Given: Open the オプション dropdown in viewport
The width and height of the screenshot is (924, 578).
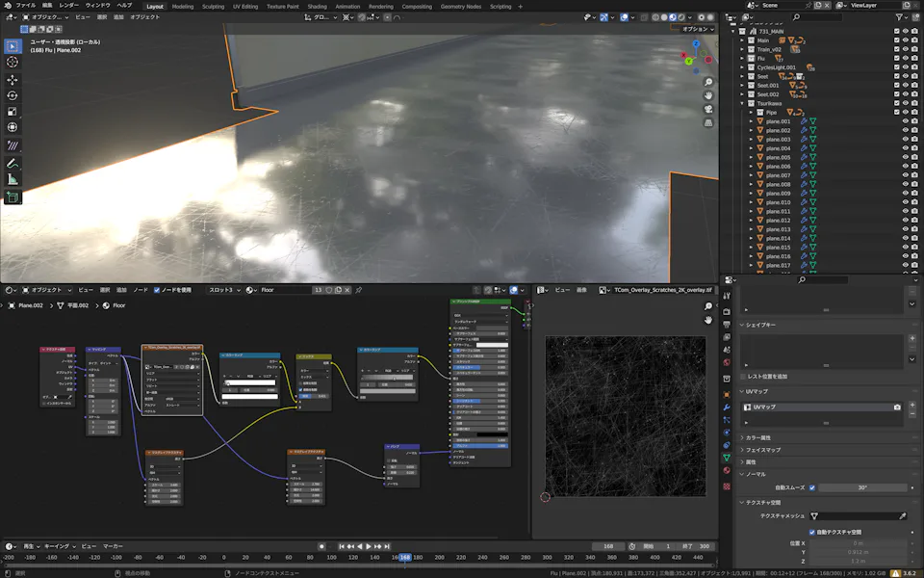Looking at the screenshot, I should pos(696,30).
